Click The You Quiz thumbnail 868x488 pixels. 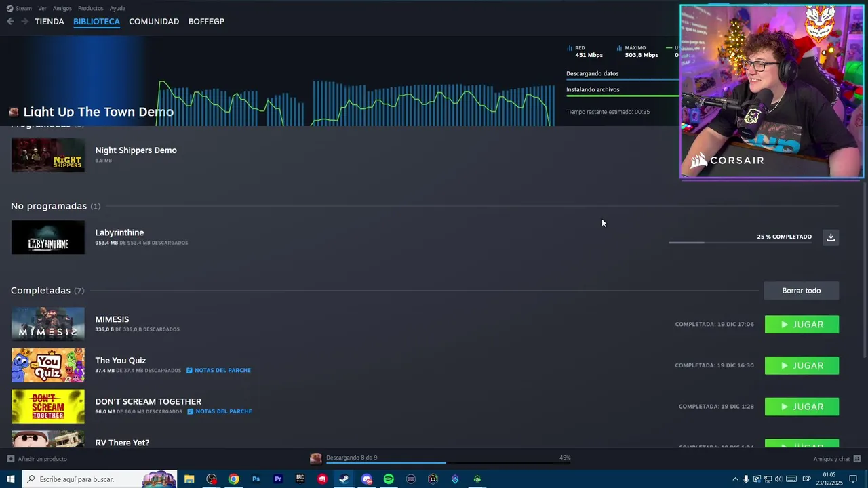[x=48, y=365]
